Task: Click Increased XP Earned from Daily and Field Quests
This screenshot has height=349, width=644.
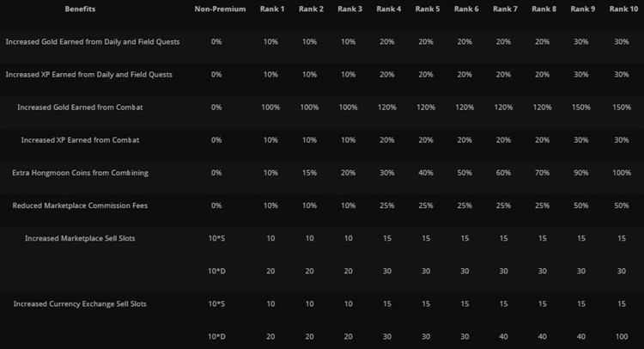Action: [x=88, y=75]
